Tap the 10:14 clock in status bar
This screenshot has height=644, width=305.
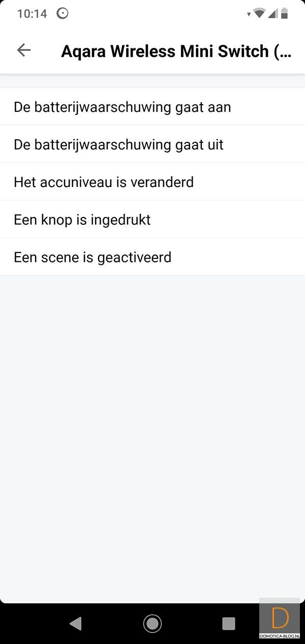pos(32,14)
